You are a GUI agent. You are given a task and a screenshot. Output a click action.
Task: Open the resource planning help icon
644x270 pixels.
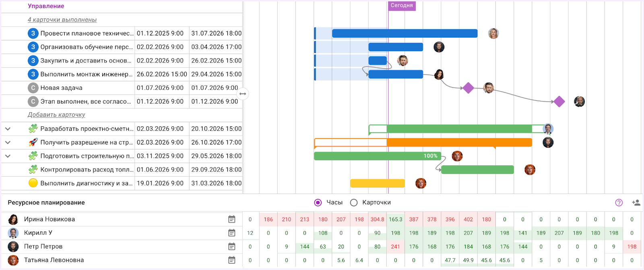click(619, 203)
